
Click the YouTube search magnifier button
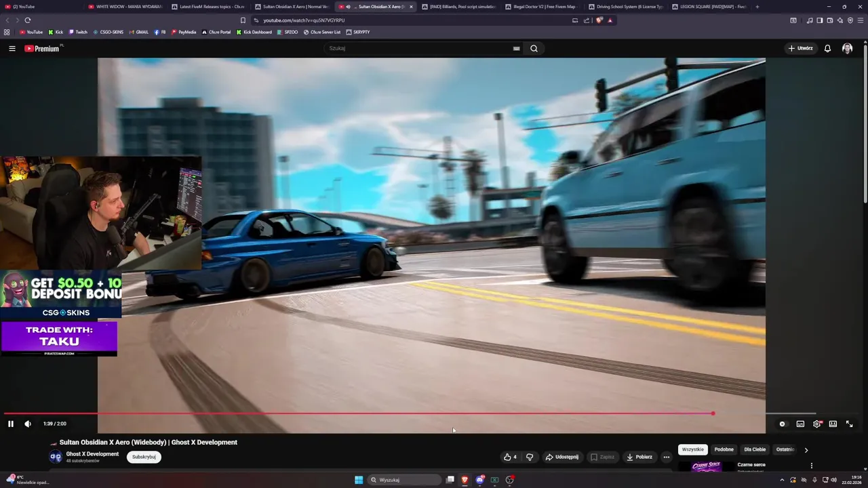tap(534, 48)
